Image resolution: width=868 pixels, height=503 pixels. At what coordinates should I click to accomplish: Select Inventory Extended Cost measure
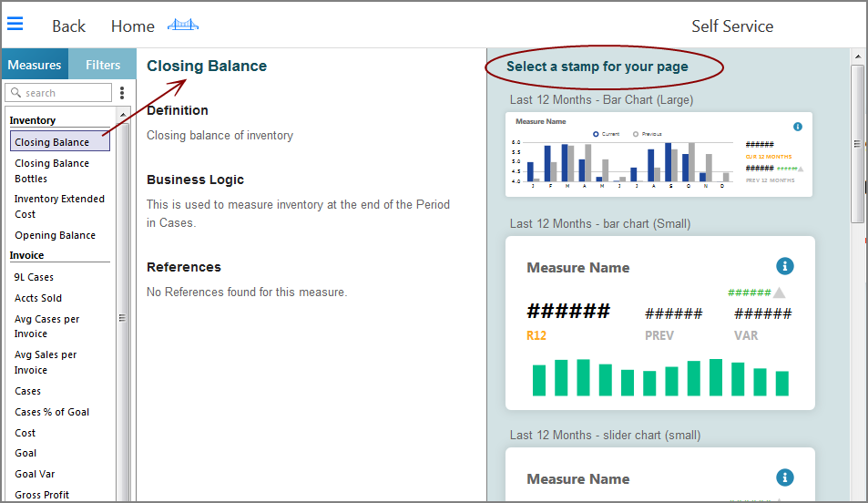point(59,206)
